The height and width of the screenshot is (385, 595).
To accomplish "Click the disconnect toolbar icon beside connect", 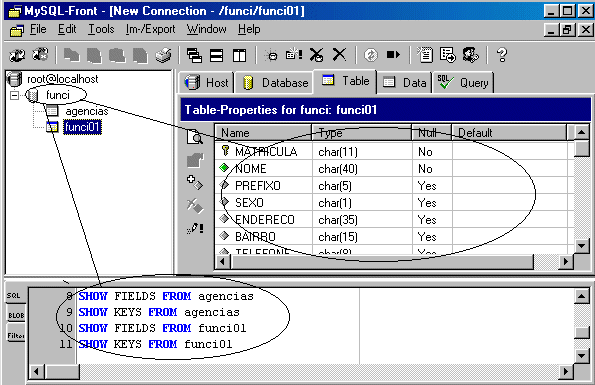I will coord(40,55).
